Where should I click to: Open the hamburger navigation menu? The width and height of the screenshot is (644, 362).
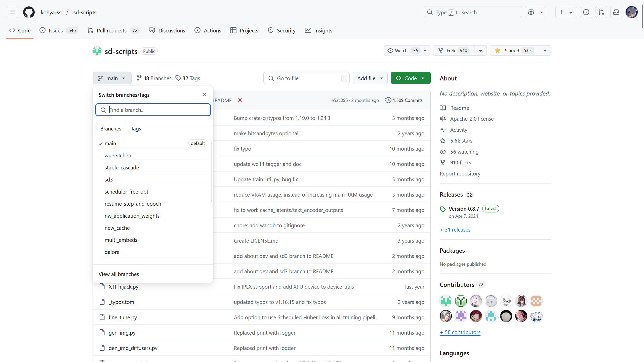[x=12, y=12]
